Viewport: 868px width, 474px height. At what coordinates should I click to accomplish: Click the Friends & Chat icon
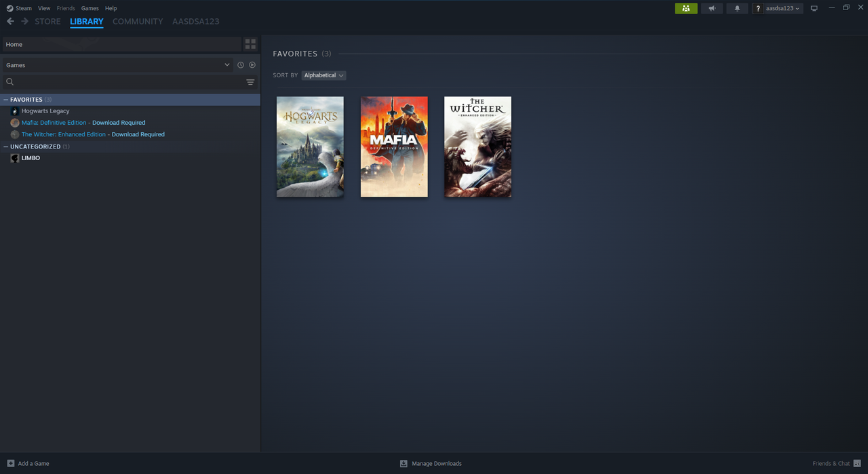(x=857, y=463)
